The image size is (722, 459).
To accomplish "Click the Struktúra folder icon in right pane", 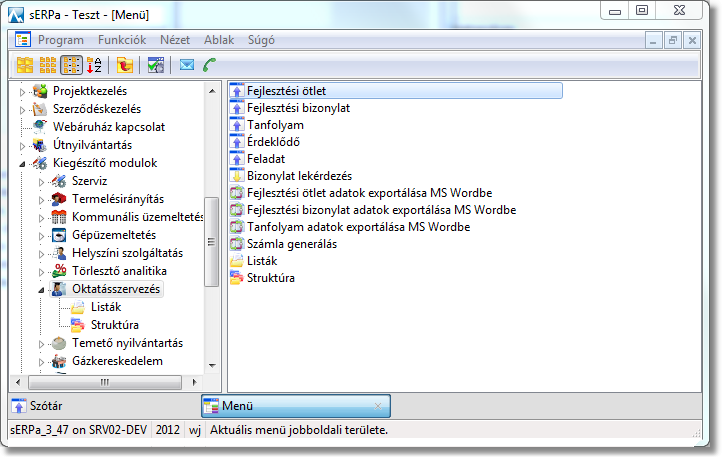I will (x=237, y=278).
